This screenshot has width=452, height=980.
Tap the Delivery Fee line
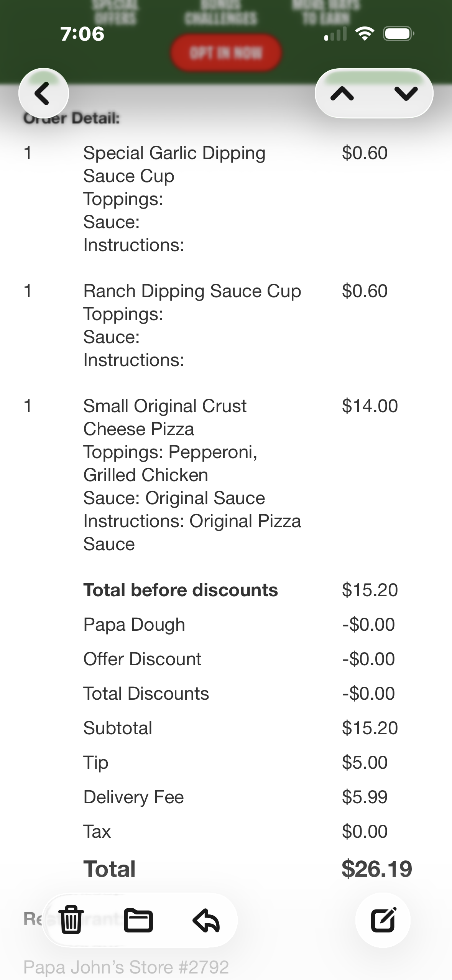pos(133,797)
